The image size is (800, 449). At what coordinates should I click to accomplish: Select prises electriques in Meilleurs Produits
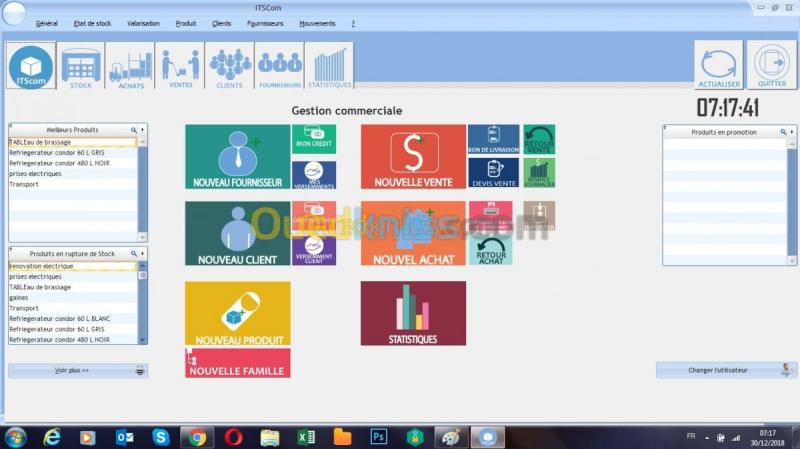(72, 174)
